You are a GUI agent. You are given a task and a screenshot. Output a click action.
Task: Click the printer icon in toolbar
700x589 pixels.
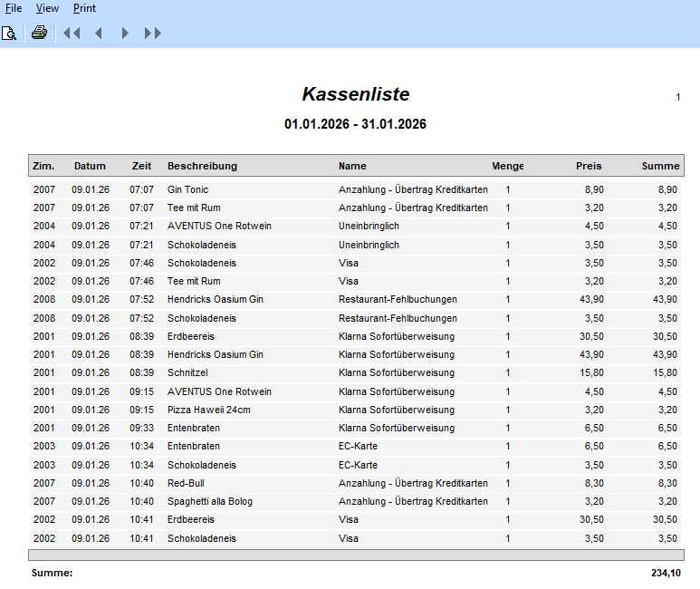[x=39, y=34]
